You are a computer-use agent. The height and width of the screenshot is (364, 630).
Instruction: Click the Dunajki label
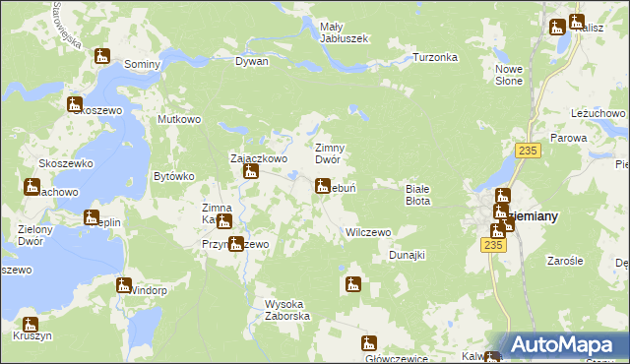point(407,255)
